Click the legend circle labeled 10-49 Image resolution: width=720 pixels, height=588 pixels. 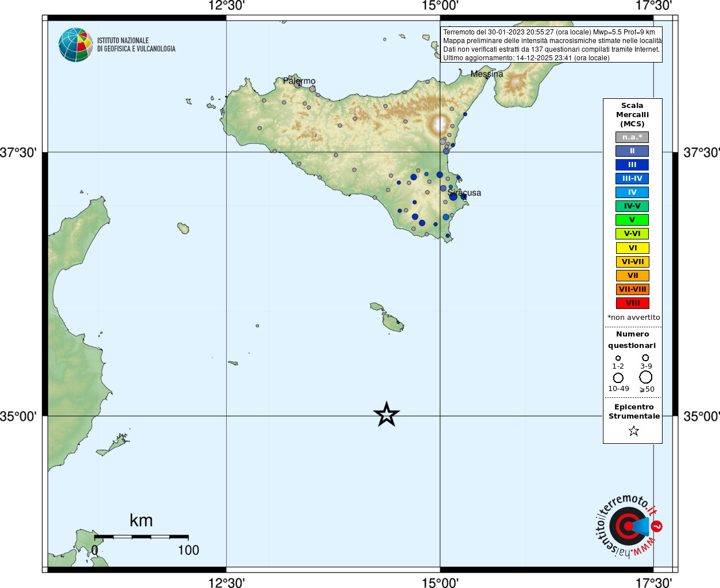(618, 378)
